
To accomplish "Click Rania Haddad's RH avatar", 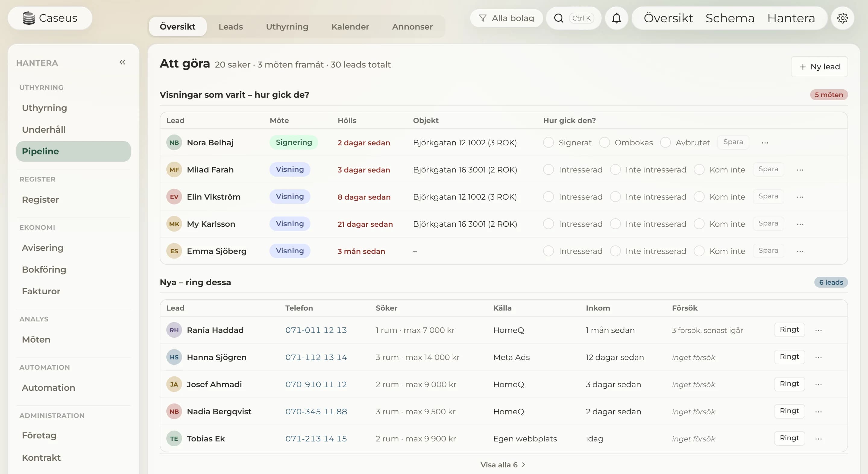I will coord(174,330).
